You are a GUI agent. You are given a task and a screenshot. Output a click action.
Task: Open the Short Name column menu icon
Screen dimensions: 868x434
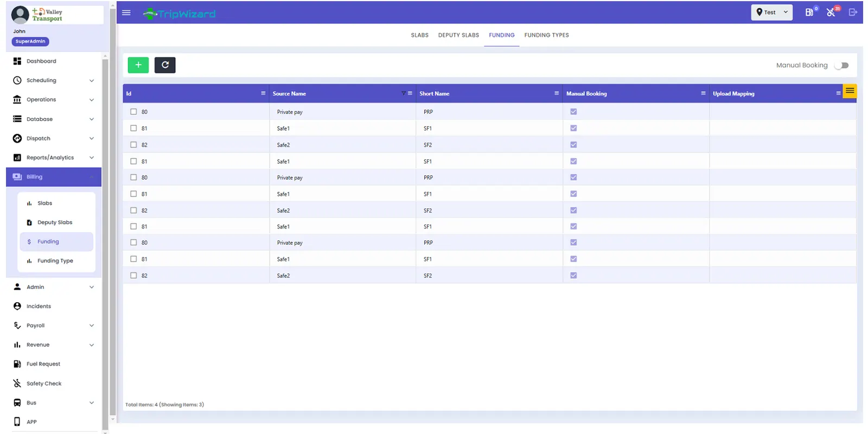[557, 93]
